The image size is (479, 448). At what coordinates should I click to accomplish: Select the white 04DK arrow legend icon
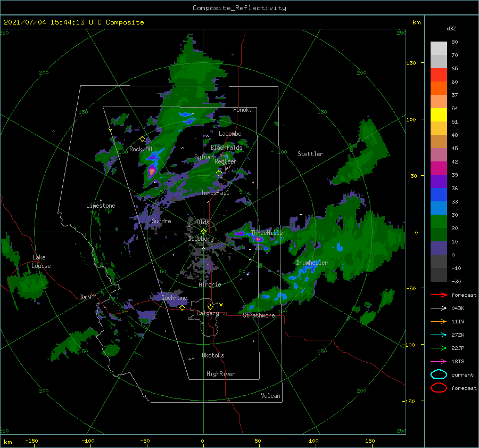(x=439, y=308)
